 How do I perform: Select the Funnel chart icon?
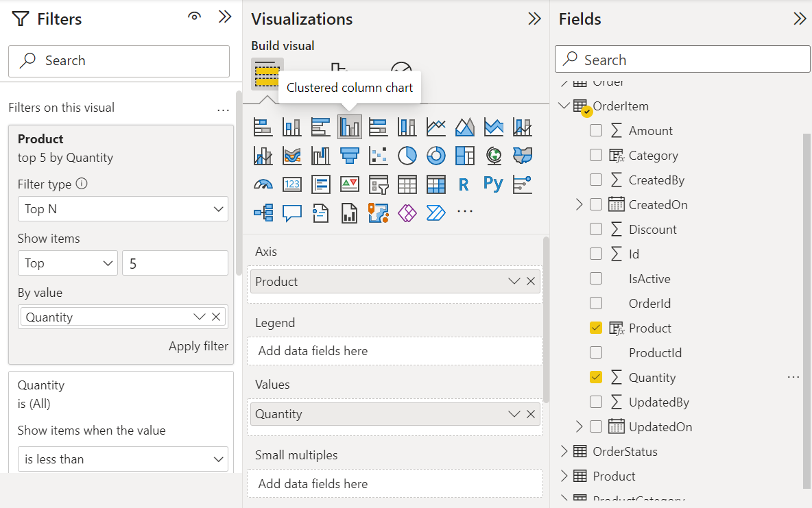click(x=350, y=156)
